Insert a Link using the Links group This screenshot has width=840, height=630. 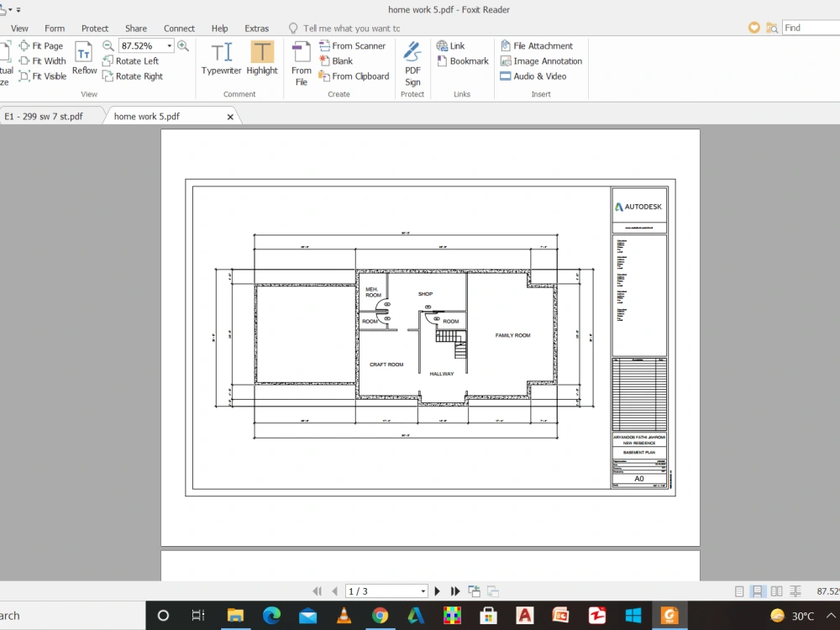(452, 45)
